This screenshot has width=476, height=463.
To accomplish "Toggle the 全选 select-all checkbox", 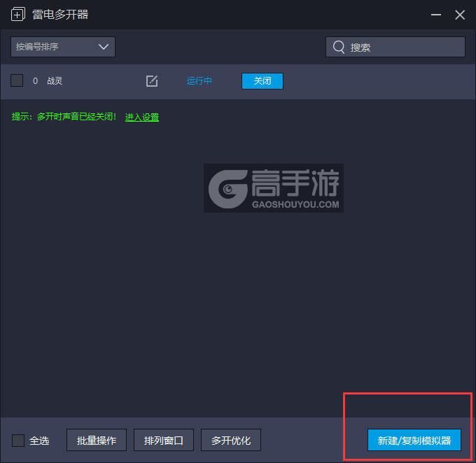I will click(x=18, y=440).
